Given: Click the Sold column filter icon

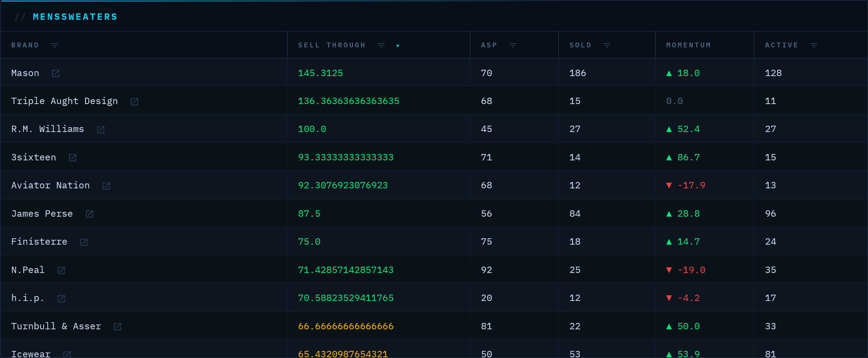Looking at the screenshot, I should coord(607,45).
